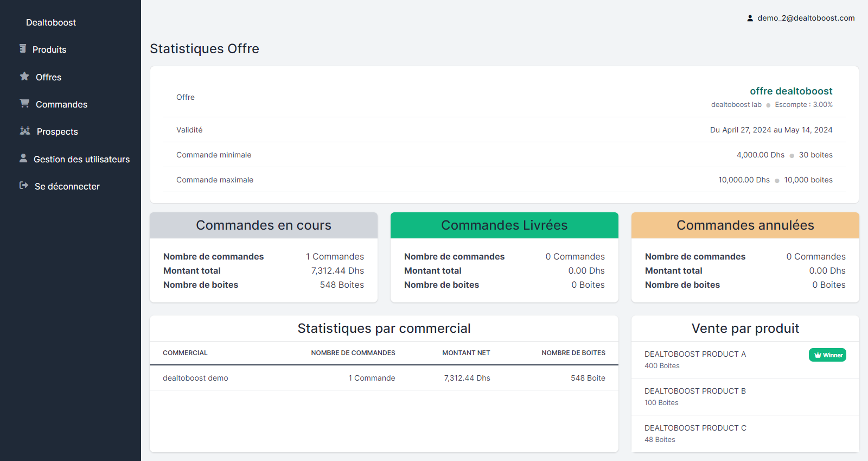
Task: Click the Prospects people icon
Action: click(x=25, y=131)
